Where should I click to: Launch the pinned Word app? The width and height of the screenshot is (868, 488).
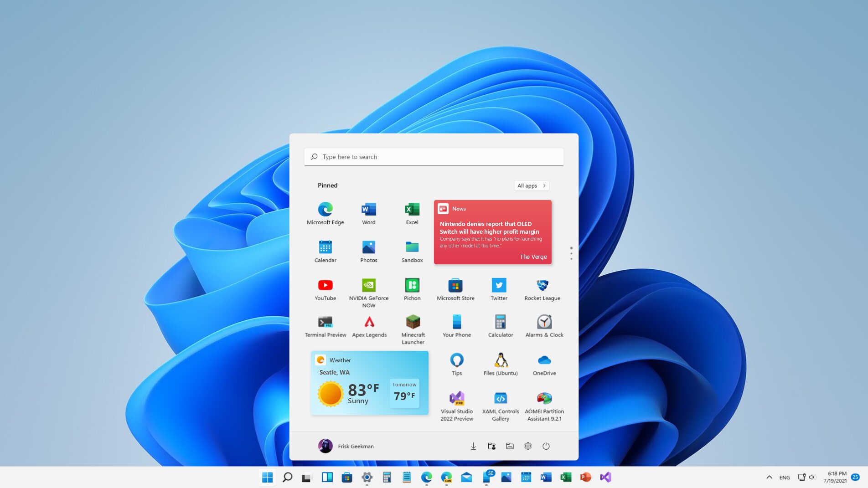click(x=368, y=213)
